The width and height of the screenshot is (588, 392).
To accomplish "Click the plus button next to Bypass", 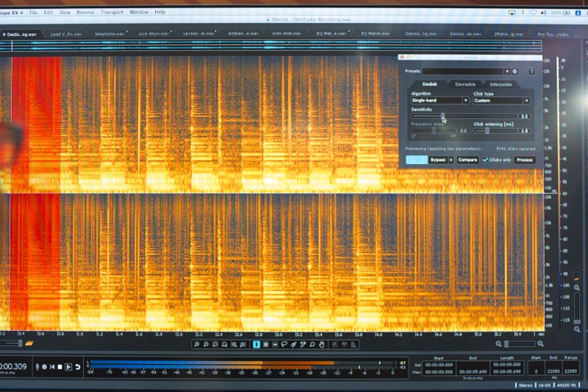I will [451, 160].
